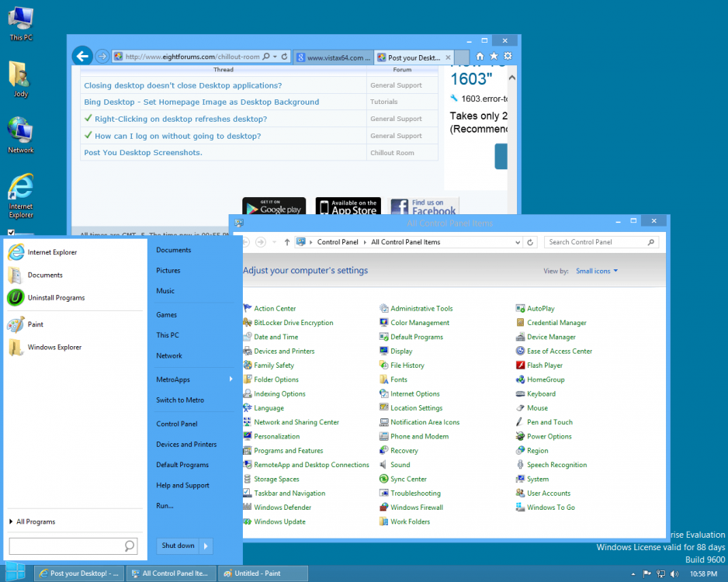Expand the Control Panel address bar dropdown
Image resolution: width=728 pixels, height=582 pixels.
click(518, 242)
